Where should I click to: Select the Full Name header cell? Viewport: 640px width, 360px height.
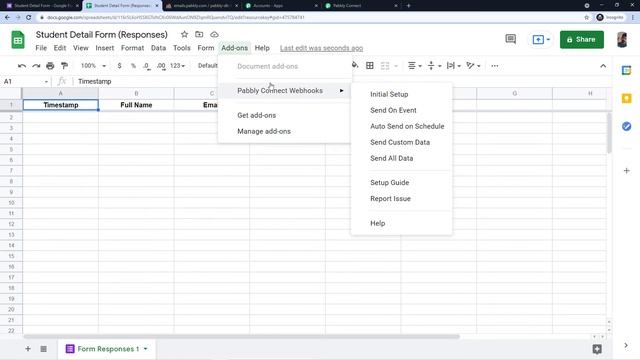136,105
